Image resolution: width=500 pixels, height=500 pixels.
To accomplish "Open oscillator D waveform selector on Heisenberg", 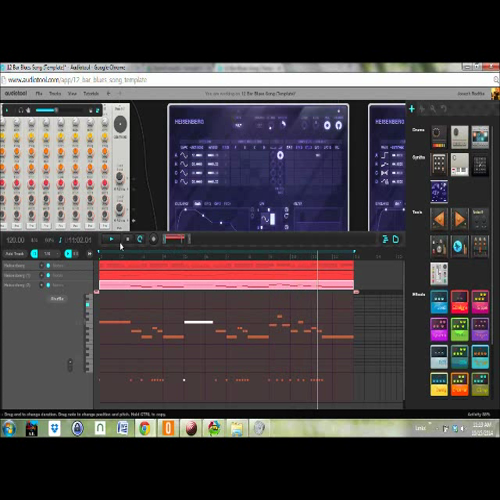I will 184,181.
